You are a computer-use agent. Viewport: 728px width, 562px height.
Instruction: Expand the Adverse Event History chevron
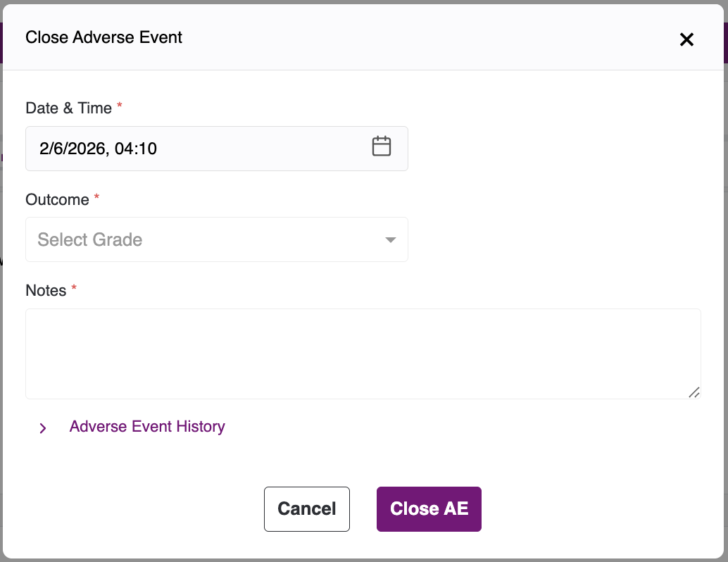[43, 428]
